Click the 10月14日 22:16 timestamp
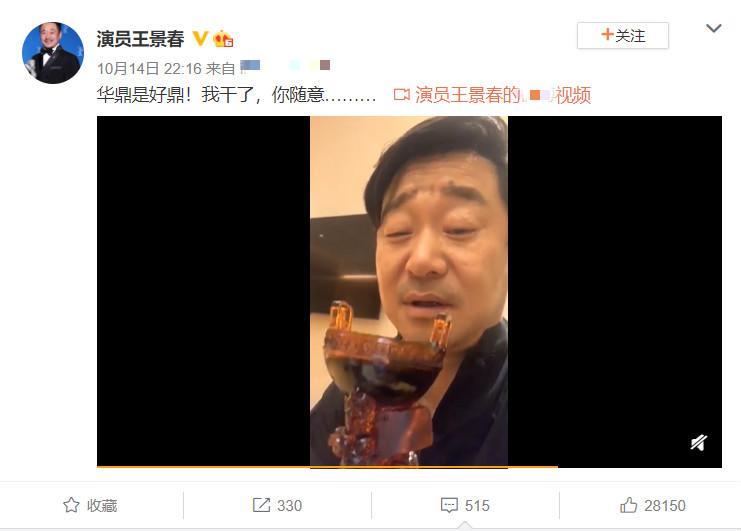The image size is (741, 531). [149, 69]
